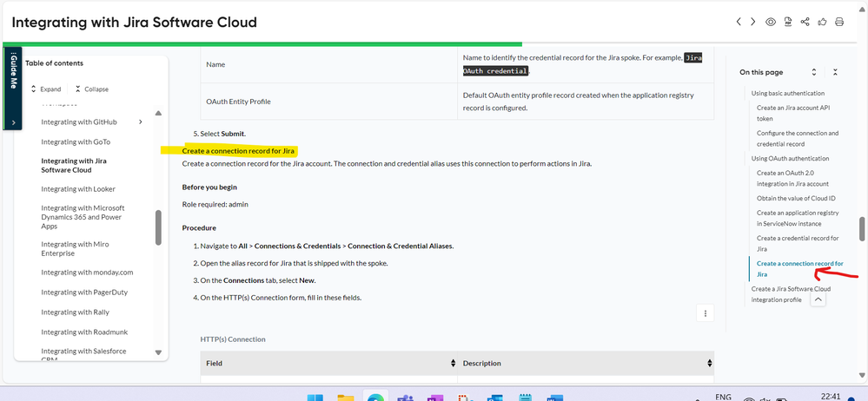
Task: Open Integrating with GitHub topic
Action: pyautogui.click(x=78, y=122)
